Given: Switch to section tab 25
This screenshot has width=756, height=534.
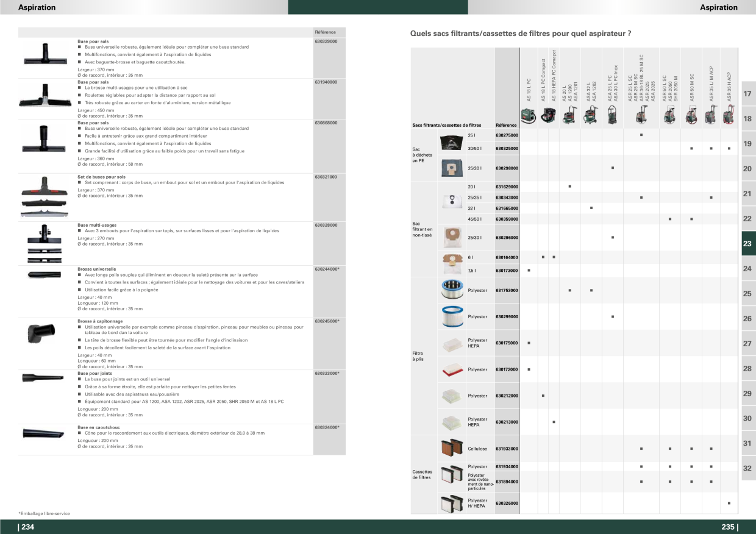Looking at the screenshot, I should (747, 294).
